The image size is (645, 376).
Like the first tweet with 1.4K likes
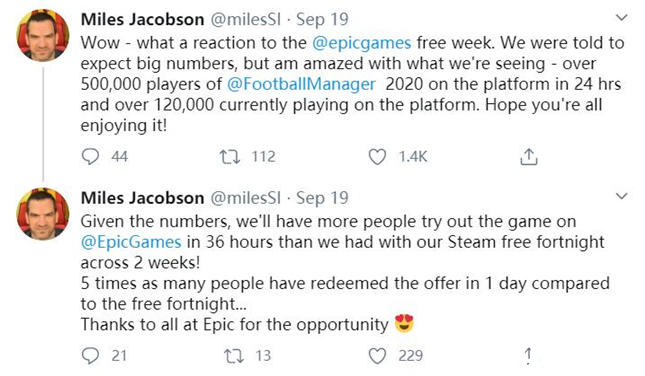tap(377, 157)
